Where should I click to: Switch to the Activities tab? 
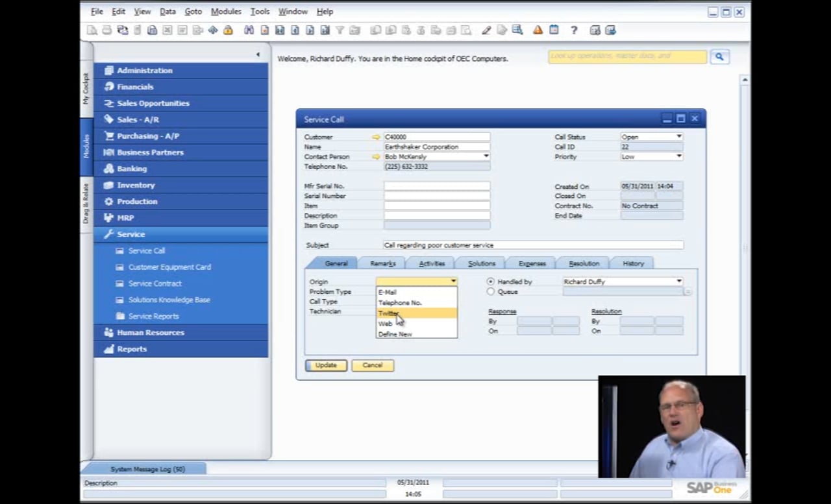click(x=432, y=263)
